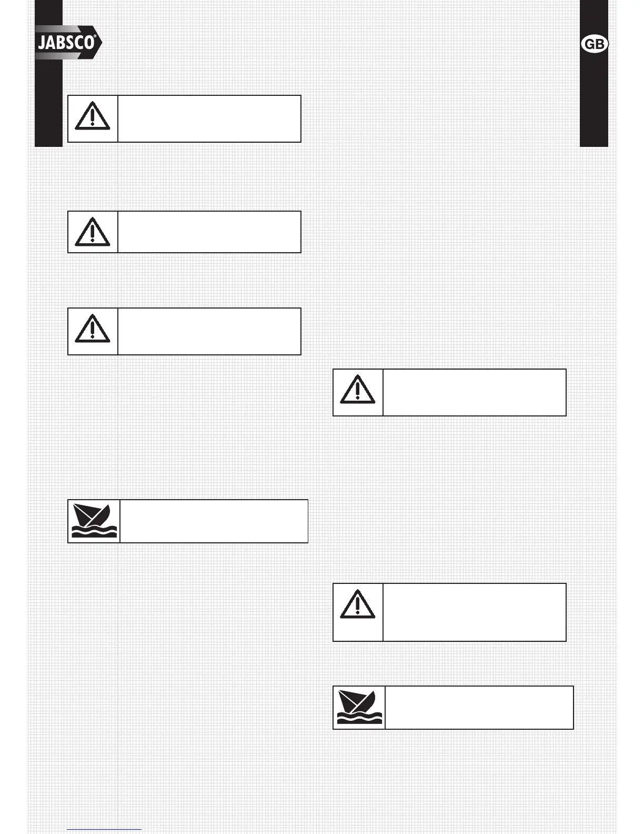Click the blue underlined link at page bottom
The width and height of the screenshot is (644, 834).
104,829
